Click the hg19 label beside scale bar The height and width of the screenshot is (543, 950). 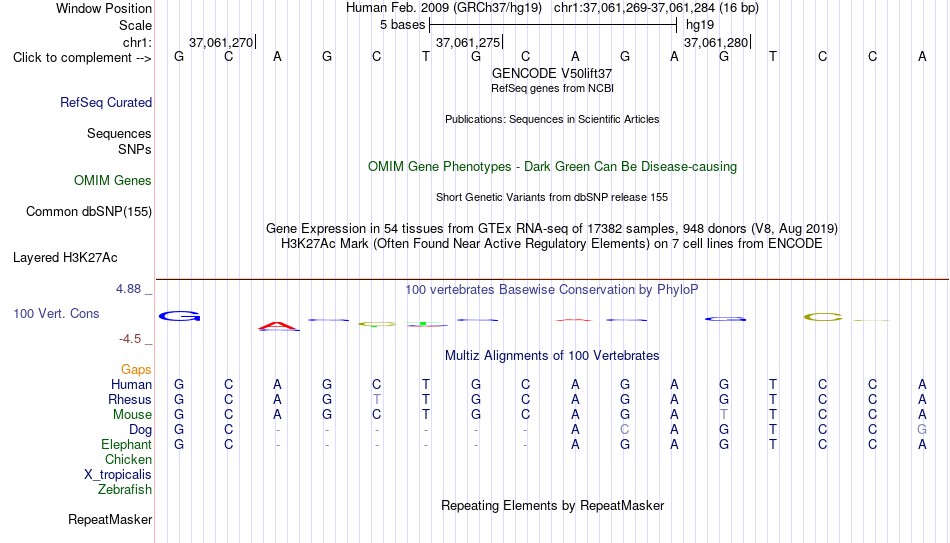700,25
